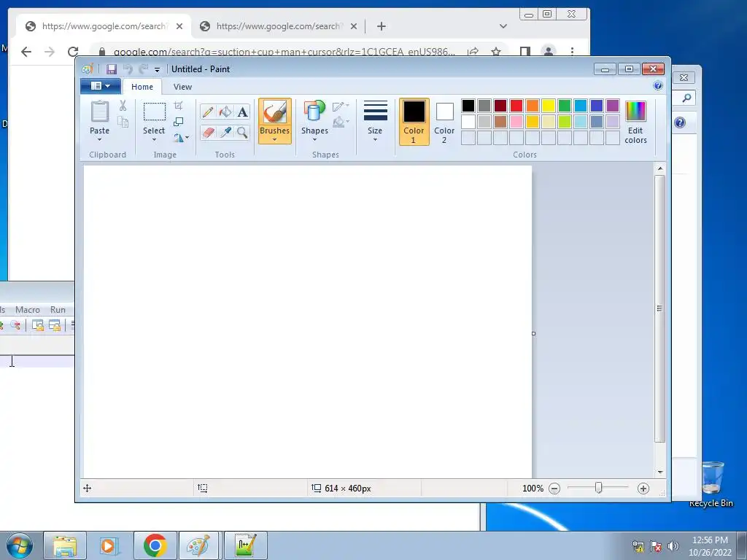Image resolution: width=747 pixels, height=560 pixels.
Task: Select the Magnifier tool
Action: coord(242,133)
